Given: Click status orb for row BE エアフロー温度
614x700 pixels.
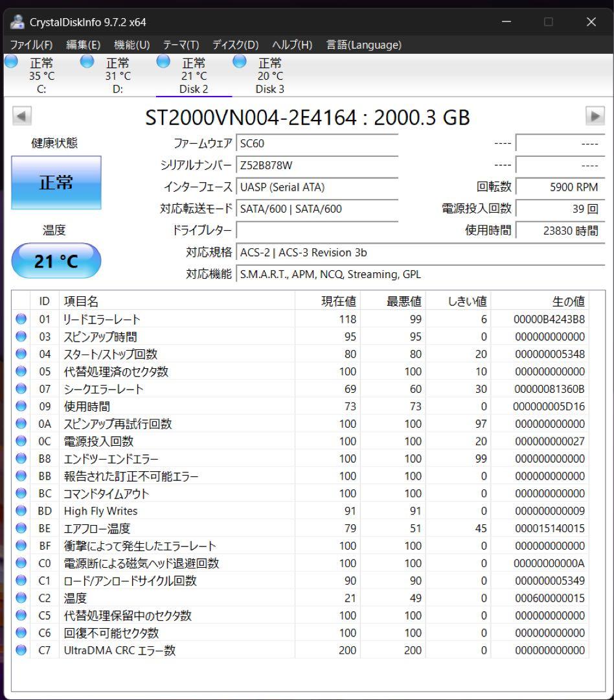Looking at the screenshot, I should tap(21, 528).
